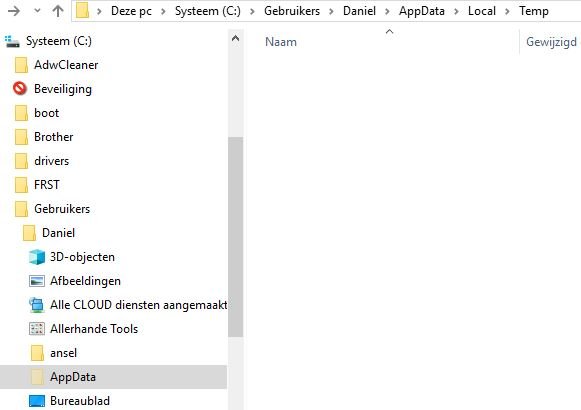Select the AppData folder in the tree
This screenshot has width=581, height=410.
(73, 377)
